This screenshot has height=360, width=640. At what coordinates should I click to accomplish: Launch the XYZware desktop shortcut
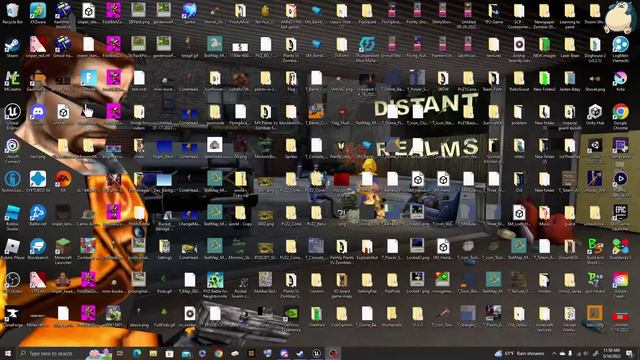pyautogui.click(x=38, y=13)
